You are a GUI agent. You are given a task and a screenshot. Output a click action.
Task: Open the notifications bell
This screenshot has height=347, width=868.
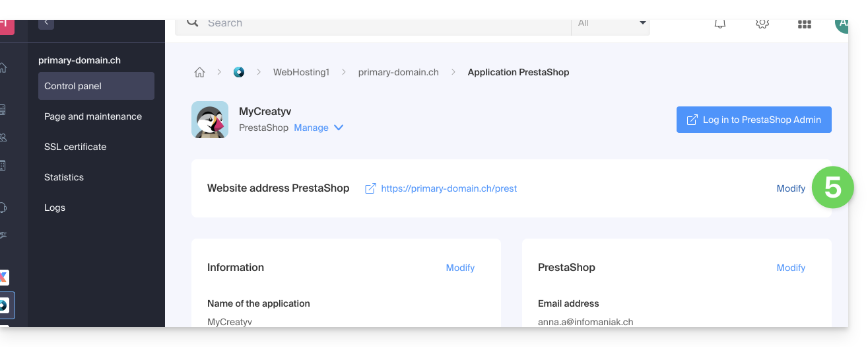click(x=720, y=24)
